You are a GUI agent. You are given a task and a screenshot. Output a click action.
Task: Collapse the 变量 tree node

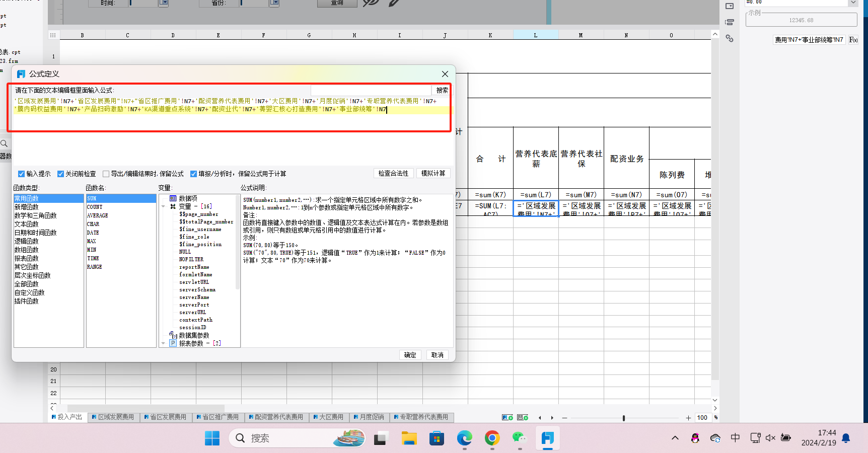[164, 206]
